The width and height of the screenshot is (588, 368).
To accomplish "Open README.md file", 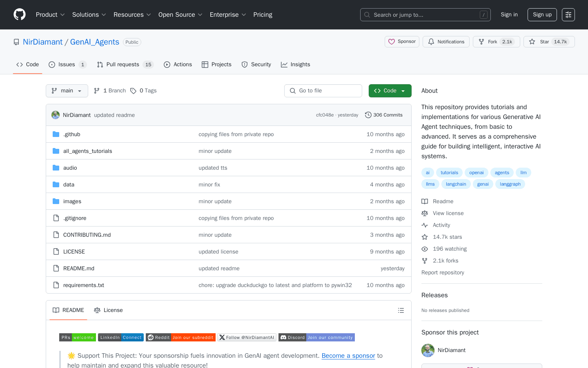I will (x=79, y=268).
